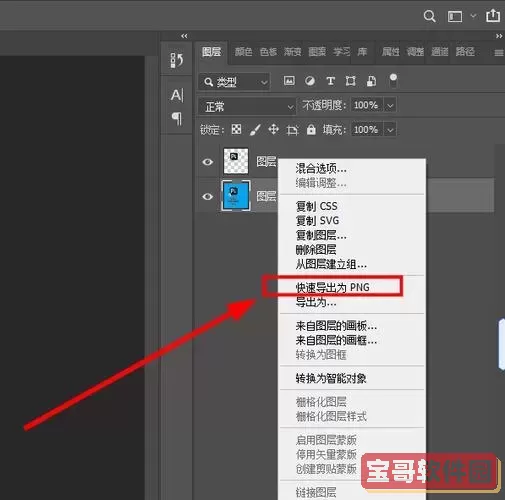Expand the 填充 slider dropdown arrow
The image size is (505, 500).
point(390,130)
